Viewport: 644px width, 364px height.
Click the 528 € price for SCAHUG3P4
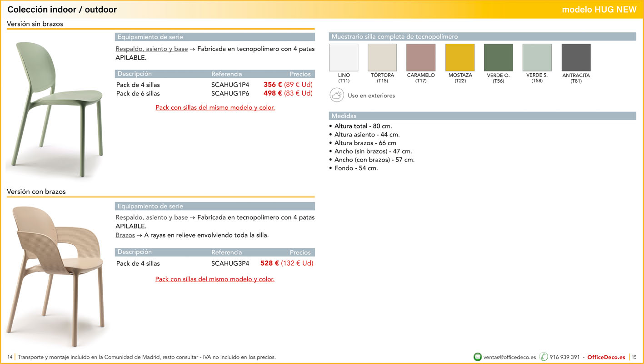click(270, 263)
